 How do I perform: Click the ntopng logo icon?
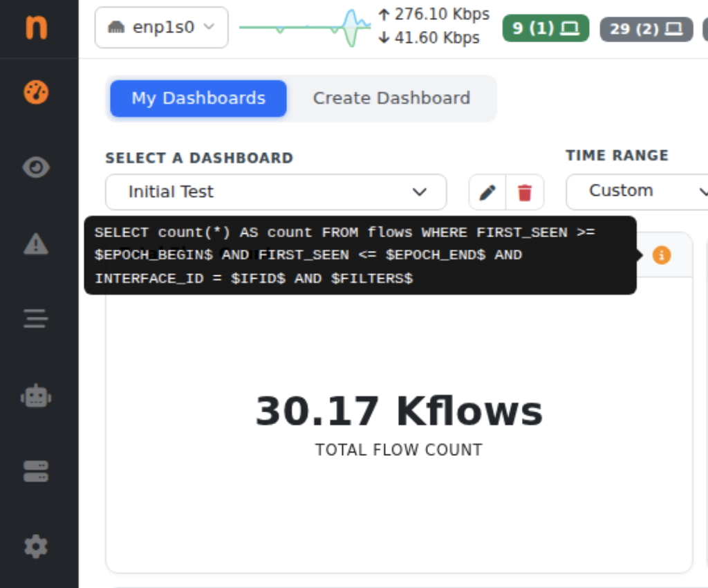click(x=36, y=27)
